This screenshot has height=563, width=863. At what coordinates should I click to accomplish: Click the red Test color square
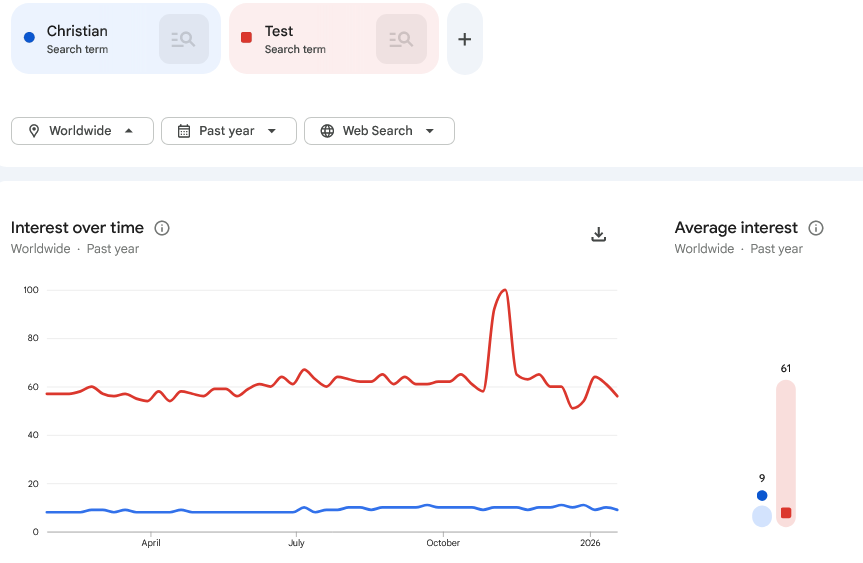(x=246, y=38)
